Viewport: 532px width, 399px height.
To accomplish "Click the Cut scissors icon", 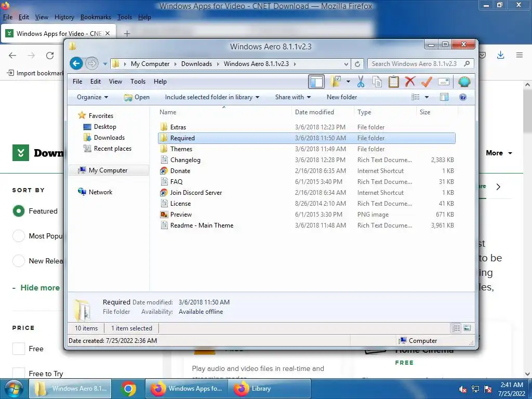I will pos(361,82).
